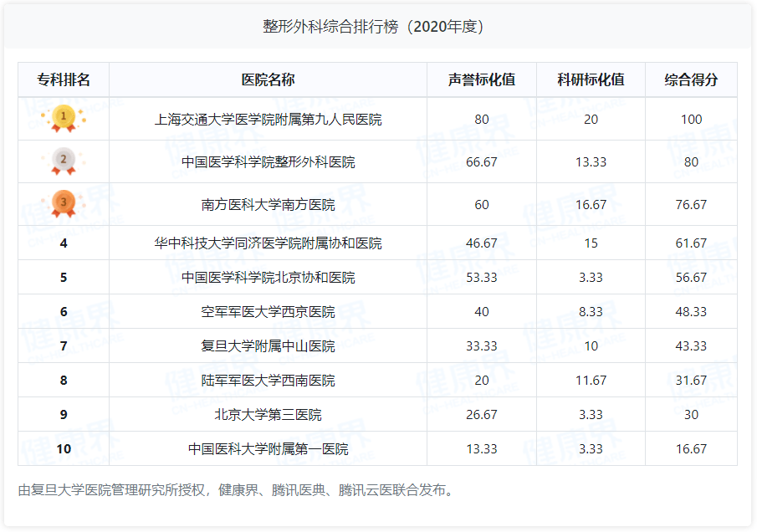757x532 pixels.
Task: Click 北京大学第三医院 in rank 9 row
Action: (269, 414)
